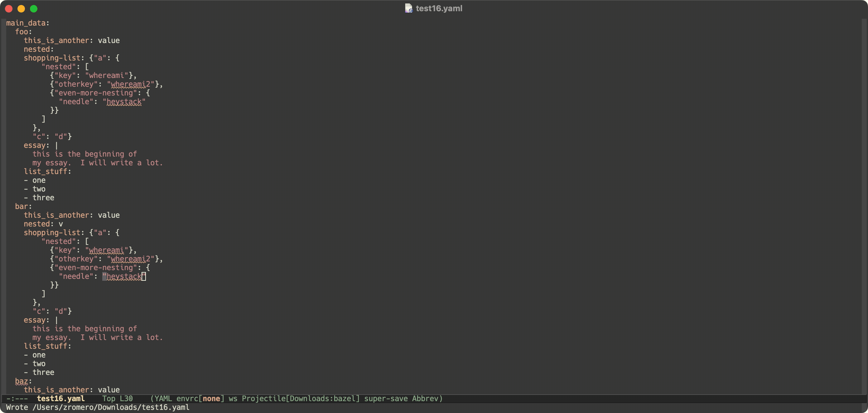Place cursor on main_data key

26,23
